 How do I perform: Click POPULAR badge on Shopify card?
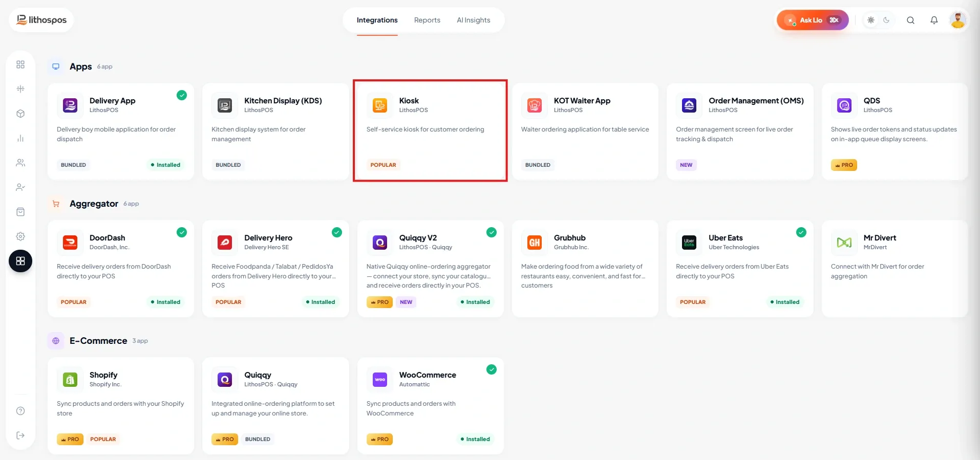pyautogui.click(x=103, y=439)
